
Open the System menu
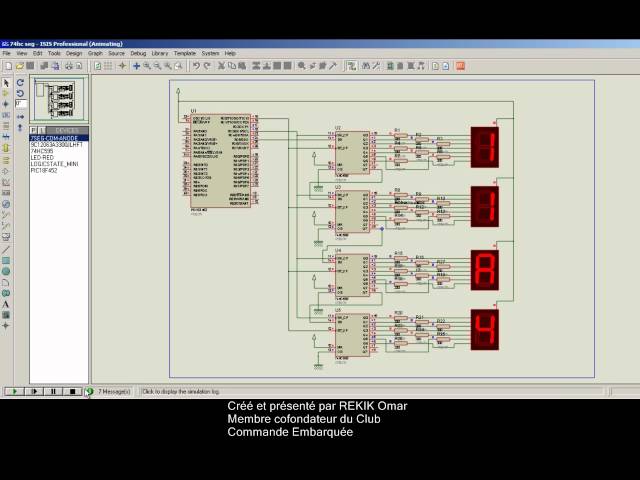tap(210, 53)
